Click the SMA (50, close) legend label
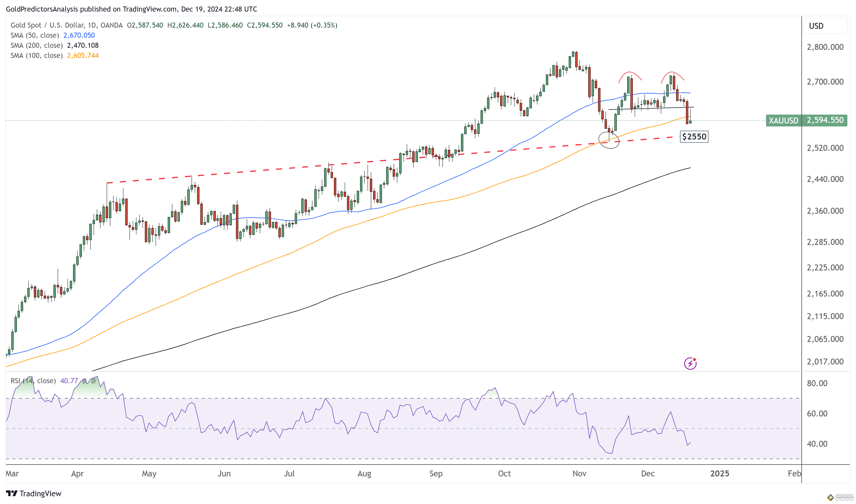 [x=35, y=35]
